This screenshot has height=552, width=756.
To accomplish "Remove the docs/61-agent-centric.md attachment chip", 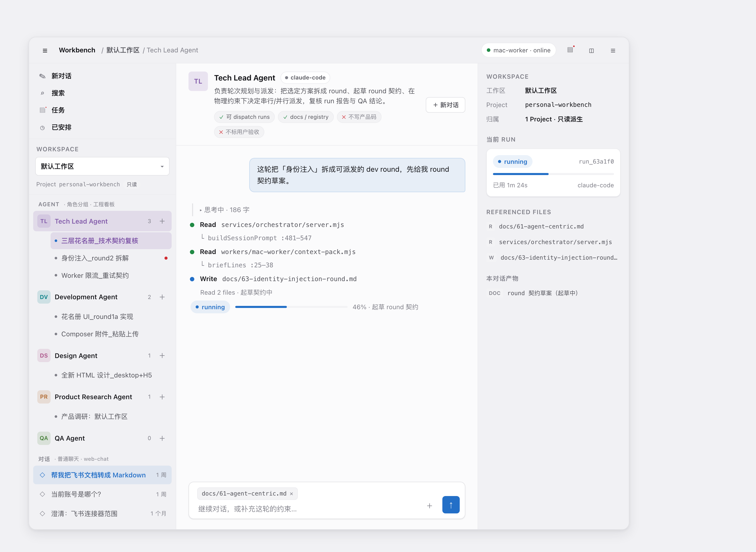I will tap(291, 494).
